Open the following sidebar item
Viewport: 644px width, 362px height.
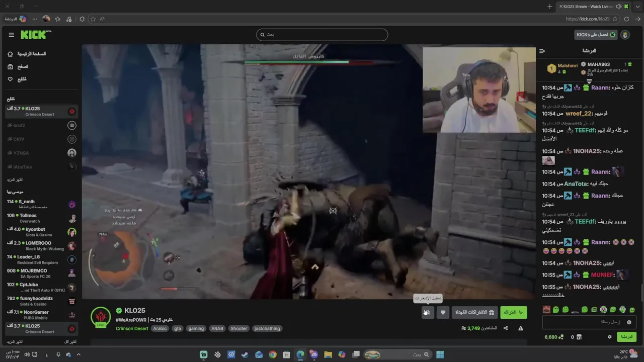tap(17, 79)
